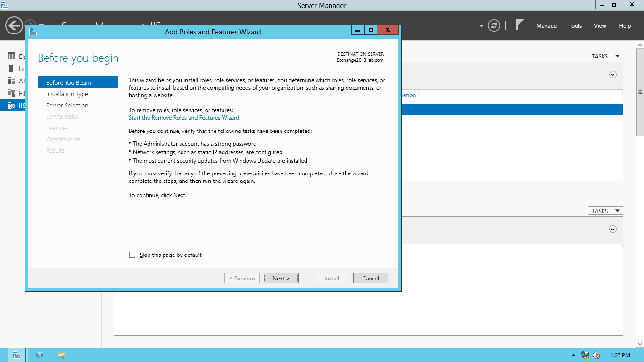The height and width of the screenshot is (362, 644).
Task: Open File Explorer from the taskbar
Action: pos(61,355)
